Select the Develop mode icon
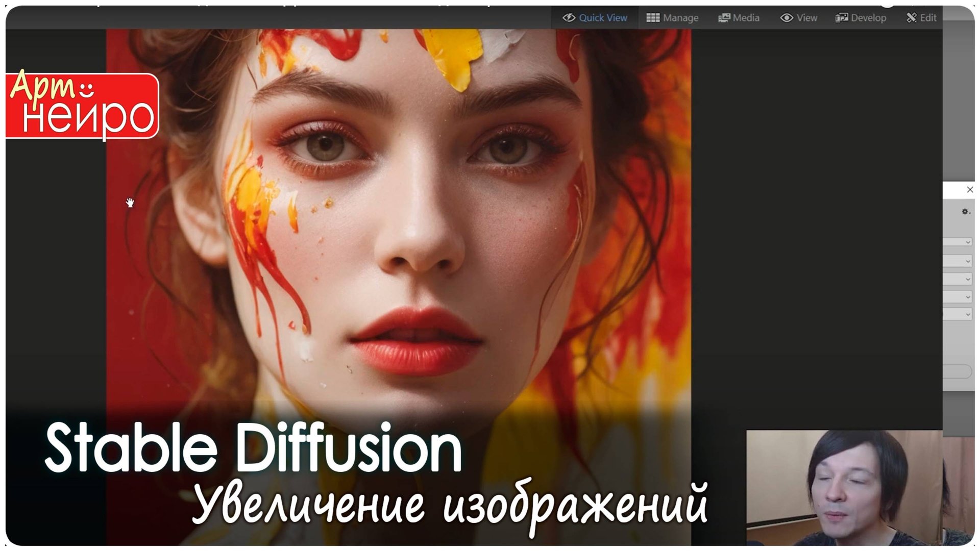Screen dimensions: 980x551 pos(843,17)
